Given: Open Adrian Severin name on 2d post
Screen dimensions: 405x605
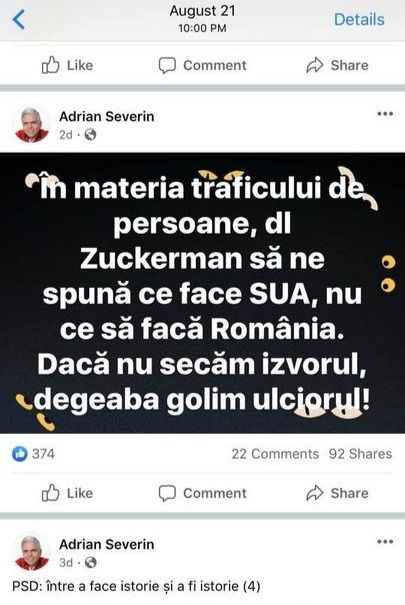Looking at the screenshot, I should (106, 116).
